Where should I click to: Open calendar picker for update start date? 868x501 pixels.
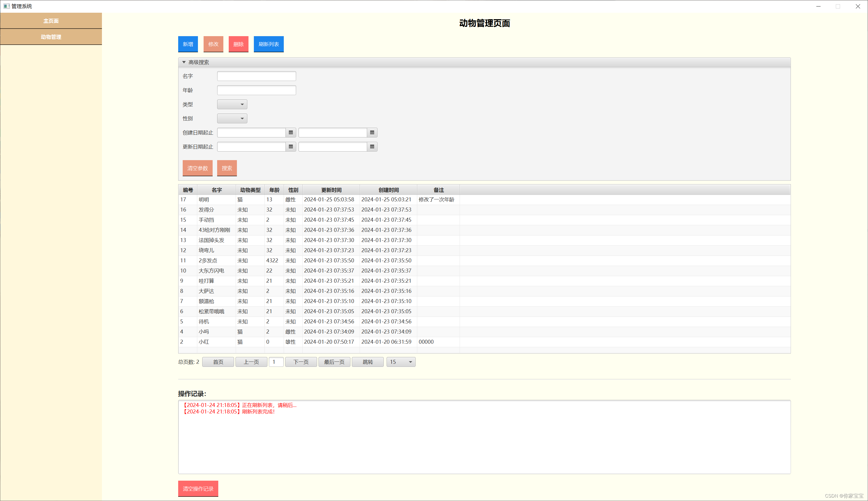[291, 147]
